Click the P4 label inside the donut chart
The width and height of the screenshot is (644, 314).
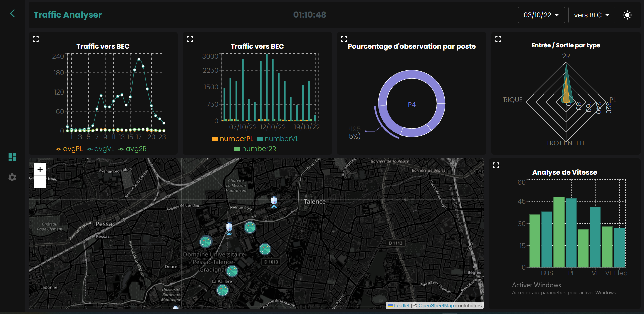412,105
